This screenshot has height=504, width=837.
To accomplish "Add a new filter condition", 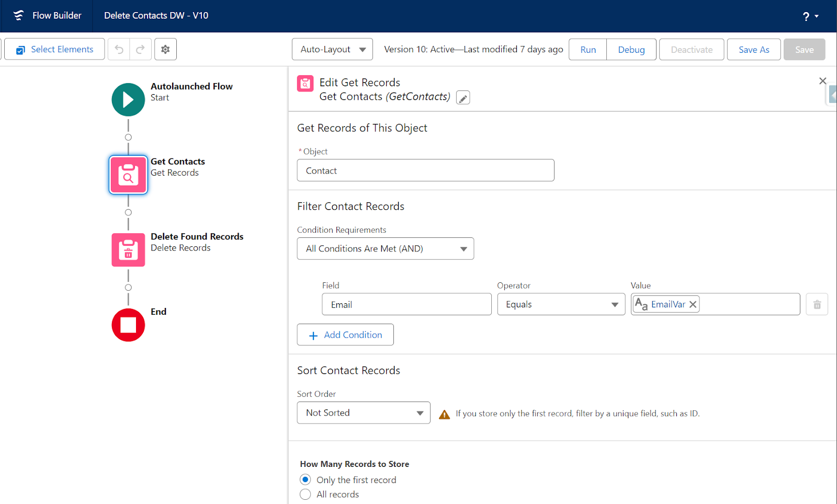I will (345, 335).
